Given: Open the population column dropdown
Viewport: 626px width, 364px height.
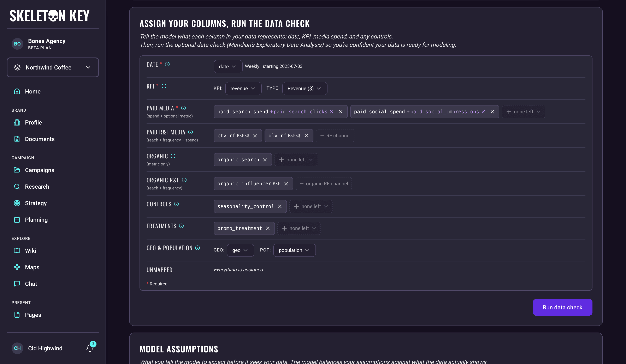Looking at the screenshot, I should (x=294, y=250).
